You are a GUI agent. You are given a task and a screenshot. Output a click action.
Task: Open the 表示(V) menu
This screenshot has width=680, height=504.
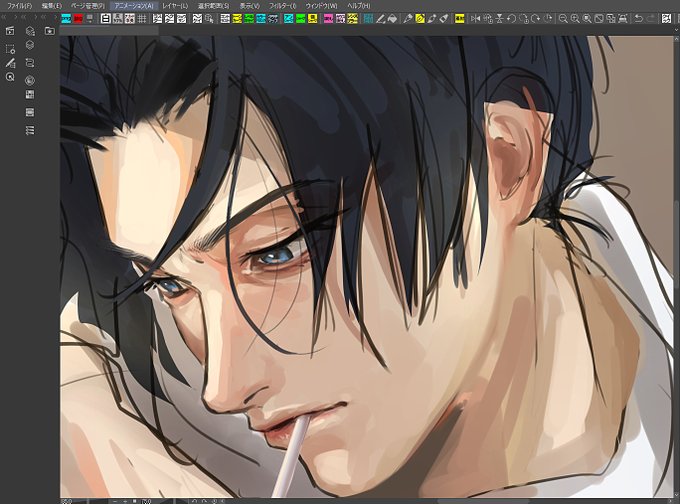(x=249, y=6)
